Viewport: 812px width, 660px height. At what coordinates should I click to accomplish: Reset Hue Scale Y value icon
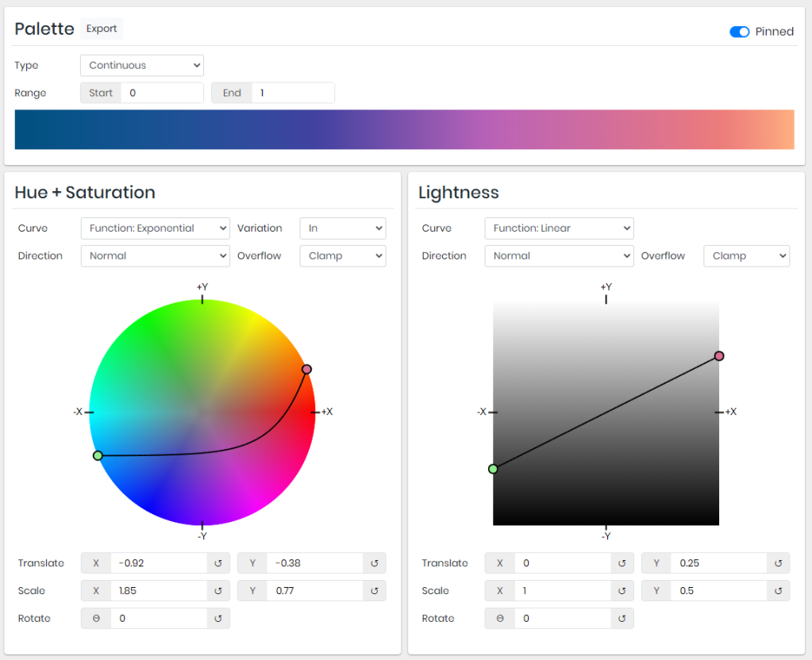pos(375,591)
